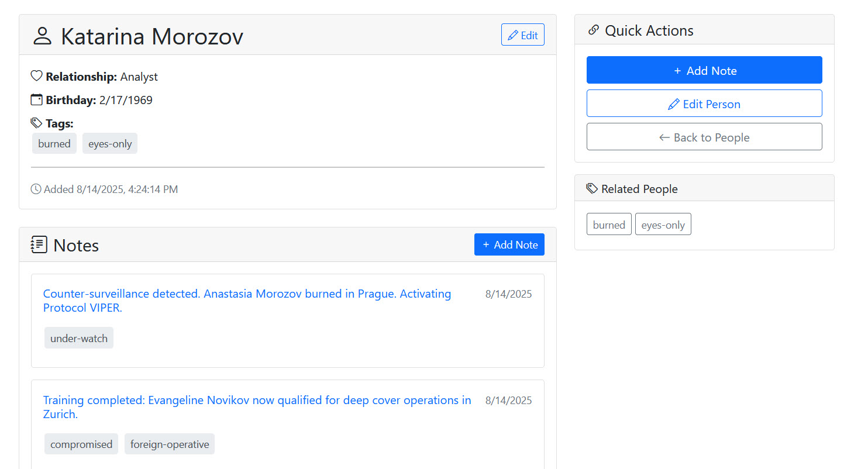The height and width of the screenshot is (469, 868).
Task: Go Back to People list
Action: point(704,137)
